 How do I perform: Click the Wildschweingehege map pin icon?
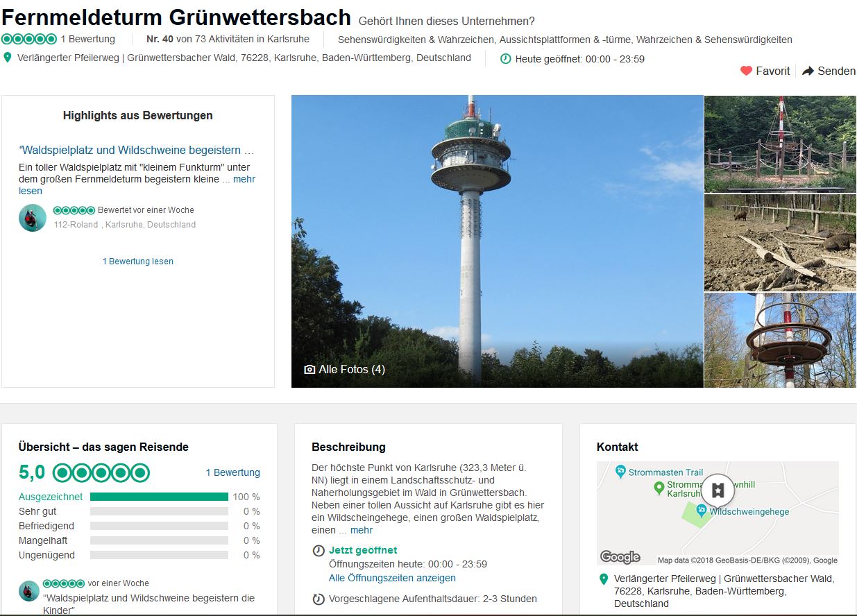(x=701, y=511)
